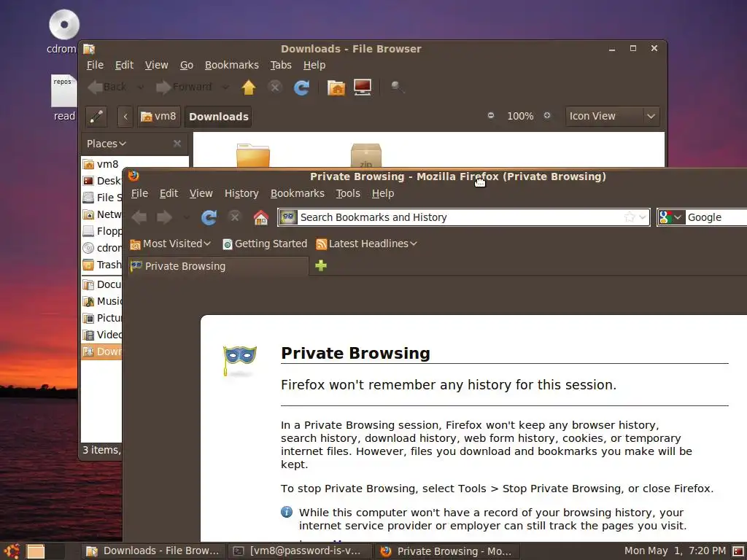Viewport: 747px width, 560px height.
Task: Click the Forward button in File Browser
Action: click(184, 87)
